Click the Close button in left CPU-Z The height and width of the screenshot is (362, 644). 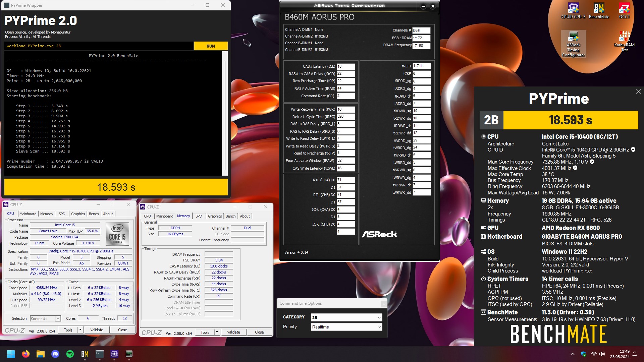click(x=122, y=330)
